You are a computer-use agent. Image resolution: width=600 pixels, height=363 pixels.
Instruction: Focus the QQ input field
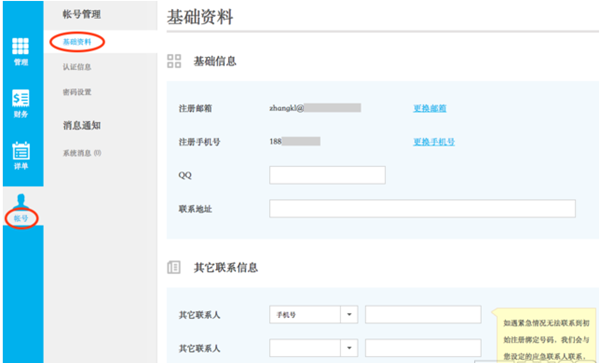click(x=327, y=175)
